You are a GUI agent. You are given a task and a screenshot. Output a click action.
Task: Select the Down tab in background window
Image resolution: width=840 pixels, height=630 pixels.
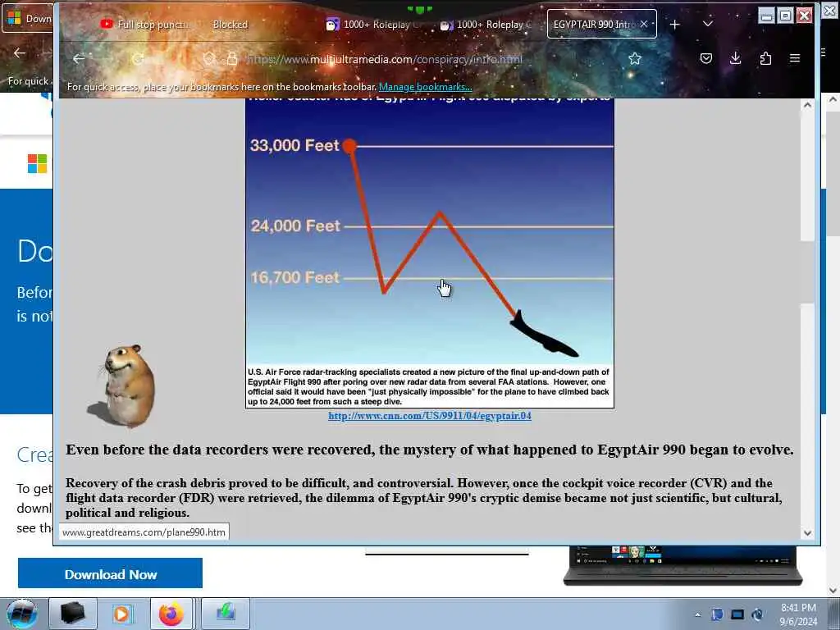(x=29, y=19)
